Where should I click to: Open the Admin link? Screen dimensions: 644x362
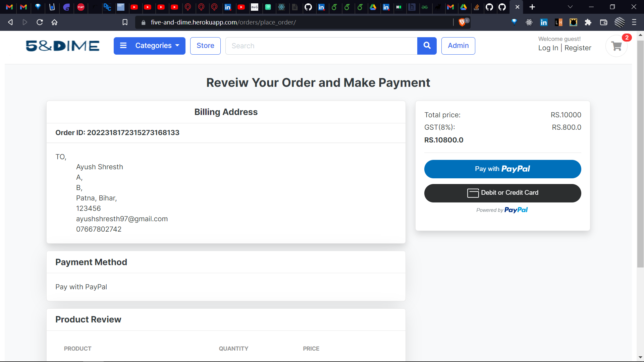tap(458, 46)
